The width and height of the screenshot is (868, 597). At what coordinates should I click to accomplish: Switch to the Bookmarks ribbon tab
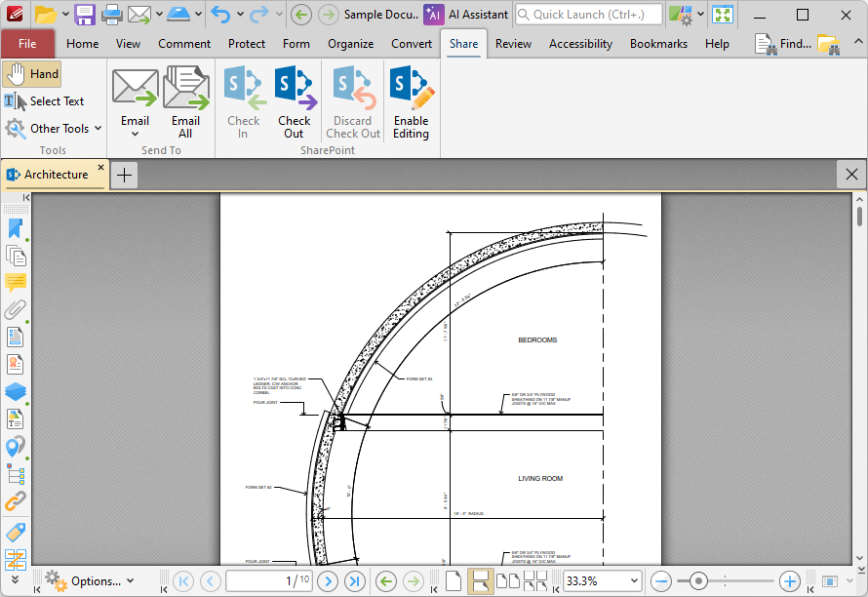coord(658,44)
